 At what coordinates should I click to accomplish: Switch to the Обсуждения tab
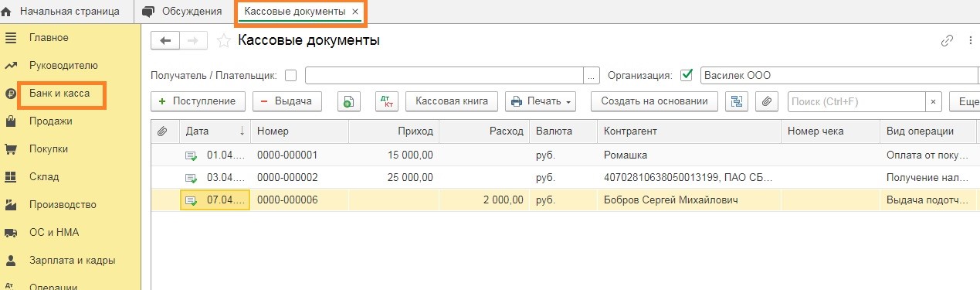point(183,12)
